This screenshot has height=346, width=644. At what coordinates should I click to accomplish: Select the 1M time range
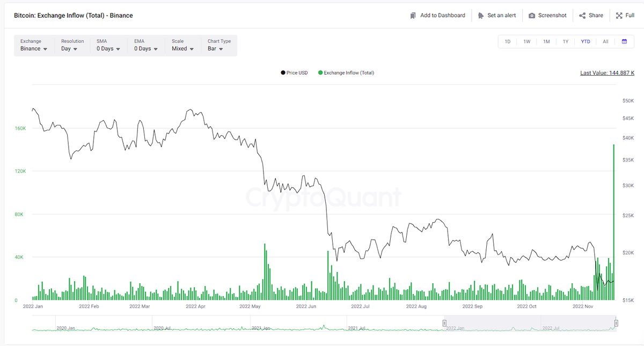[x=546, y=41]
